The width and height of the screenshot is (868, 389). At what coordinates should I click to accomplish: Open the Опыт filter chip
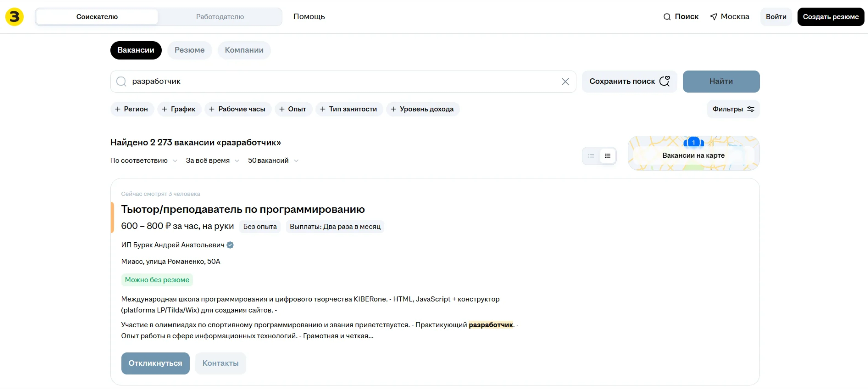click(x=293, y=109)
